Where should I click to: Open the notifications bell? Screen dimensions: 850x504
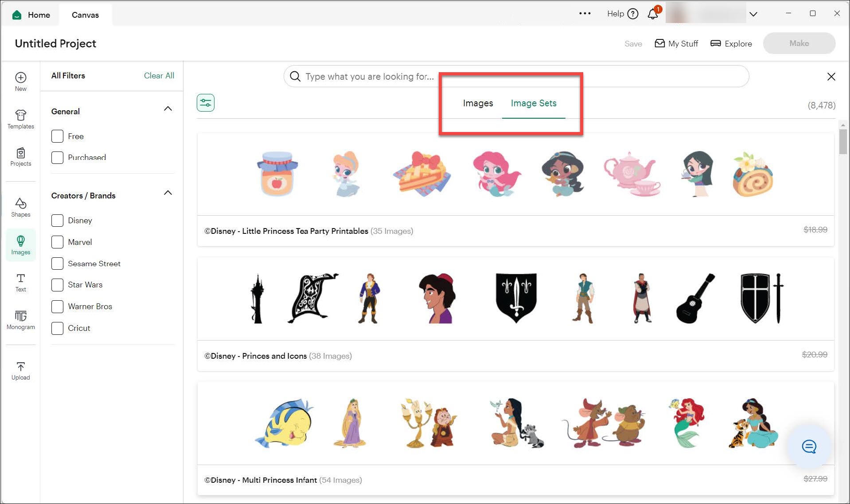[652, 14]
